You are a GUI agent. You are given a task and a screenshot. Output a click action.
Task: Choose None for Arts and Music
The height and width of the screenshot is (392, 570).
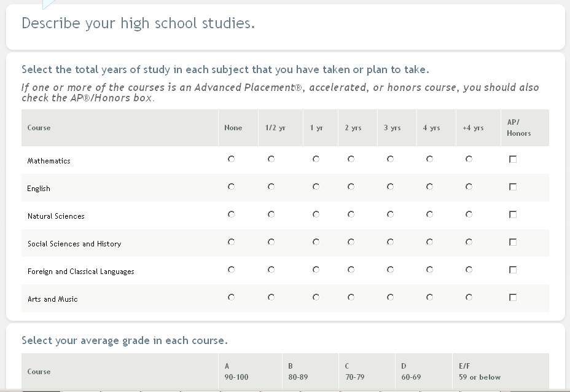[231, 297]
